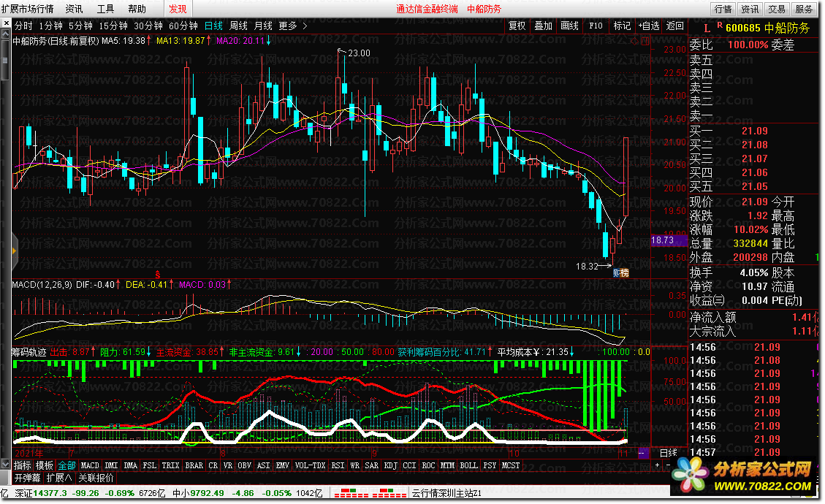This screenshot has width=825, height=504.
Task: Click the red L marker icon
Action: point(707,28)
